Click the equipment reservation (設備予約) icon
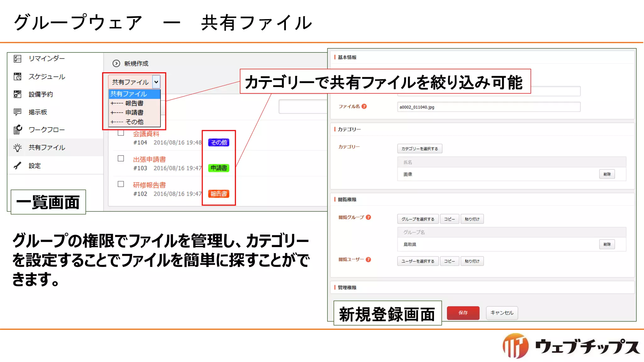This screenshot has width=644, height=362. 18,94
